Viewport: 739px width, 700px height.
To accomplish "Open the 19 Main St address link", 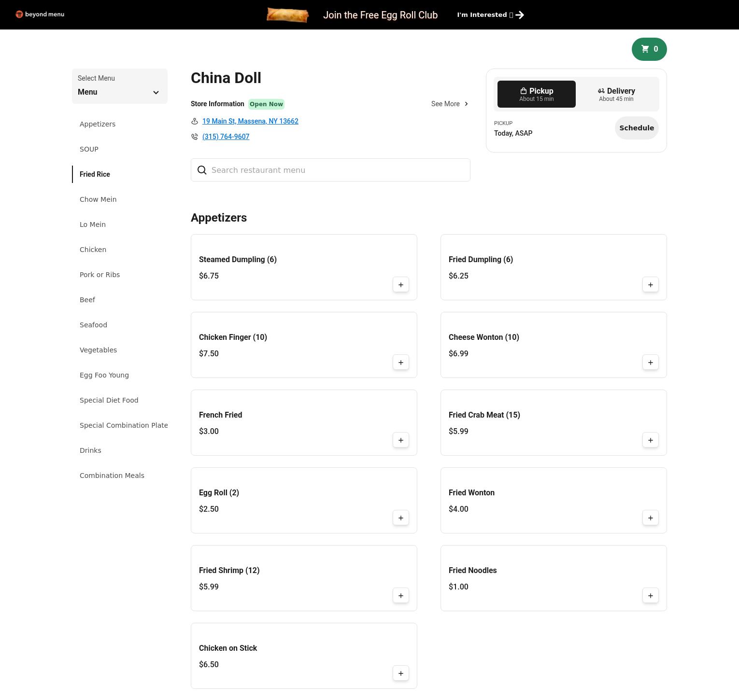I will (250, 121).
